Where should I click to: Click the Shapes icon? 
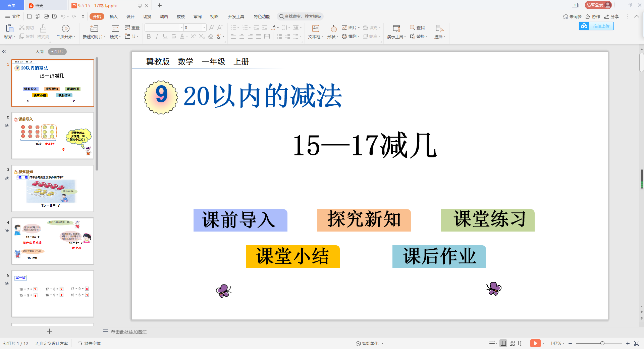point(332,29)
